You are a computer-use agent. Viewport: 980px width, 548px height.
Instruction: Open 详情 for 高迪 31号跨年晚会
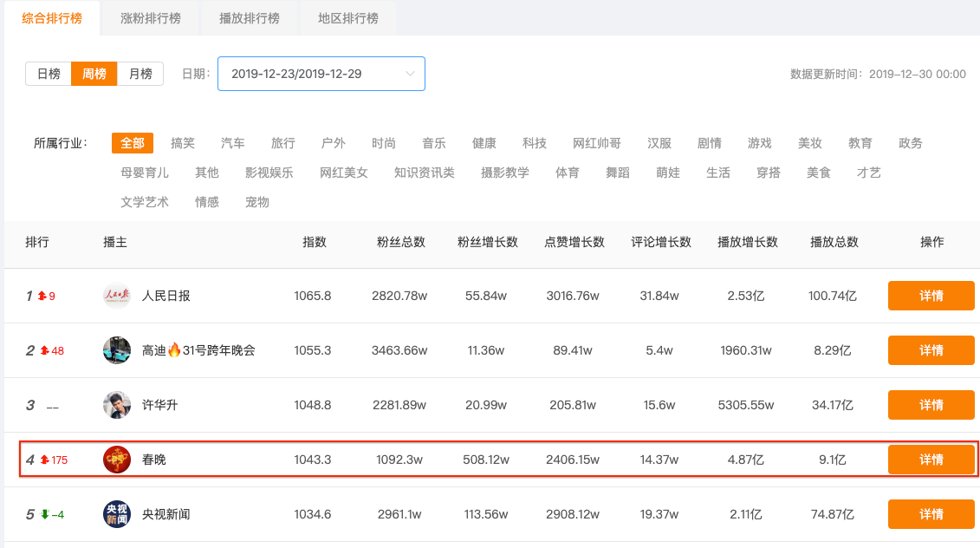coord(931,350)
